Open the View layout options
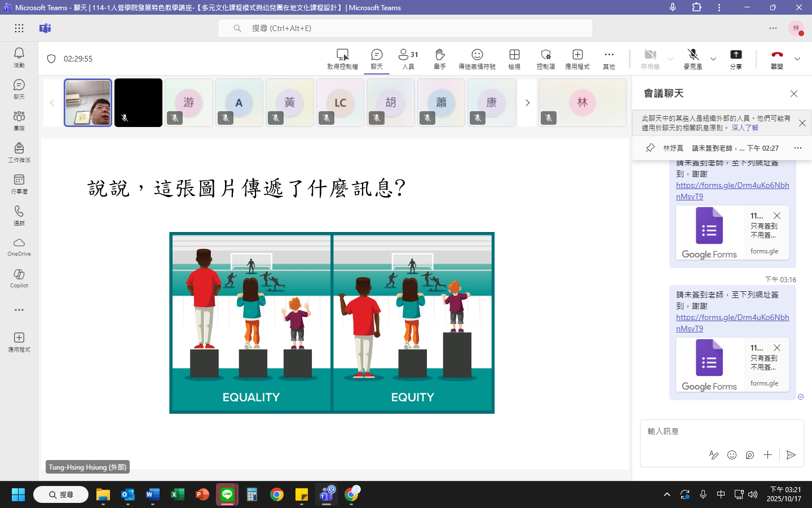This screenshot has width=812, height=508. coord(514,59)
